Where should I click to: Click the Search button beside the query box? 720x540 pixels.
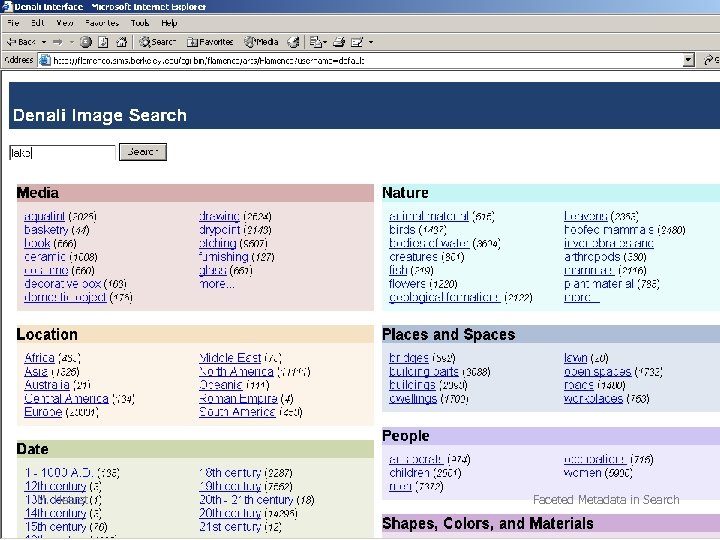coord(143,152)
